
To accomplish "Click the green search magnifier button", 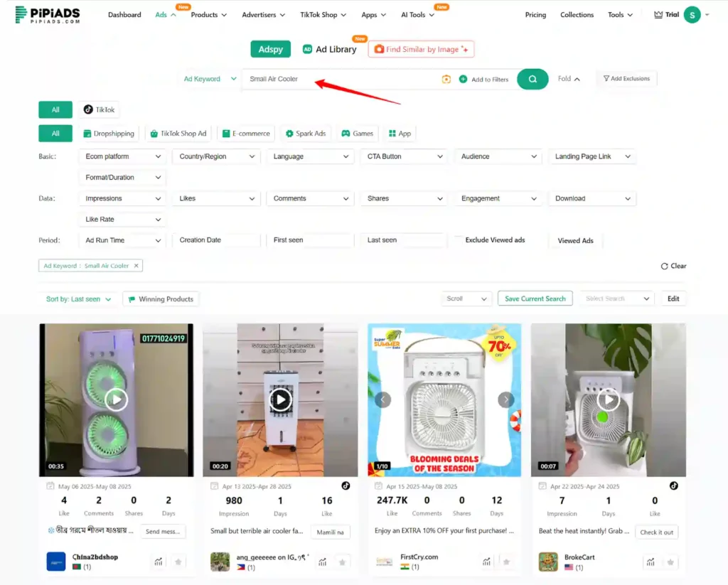I will (x=532, y=78).
